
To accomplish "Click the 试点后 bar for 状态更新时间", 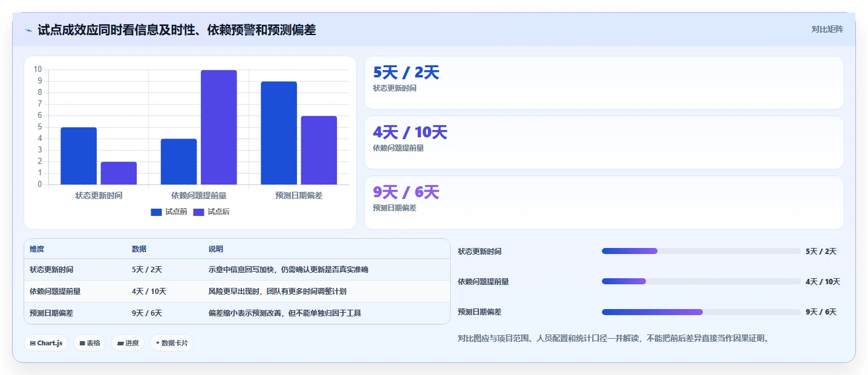I will click(x=119, y=173).
